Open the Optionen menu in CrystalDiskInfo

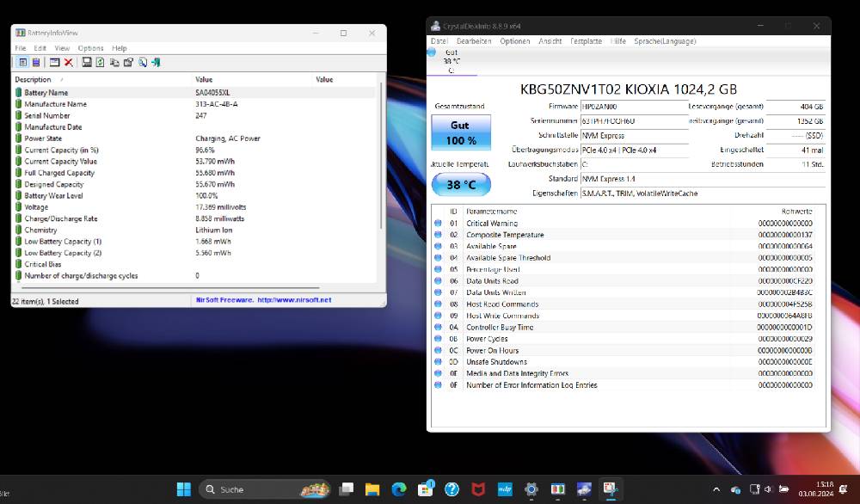515,41
